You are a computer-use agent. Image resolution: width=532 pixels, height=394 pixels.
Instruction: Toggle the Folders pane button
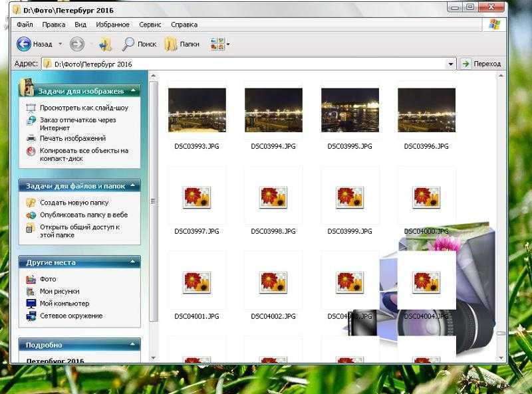point(182,44)
